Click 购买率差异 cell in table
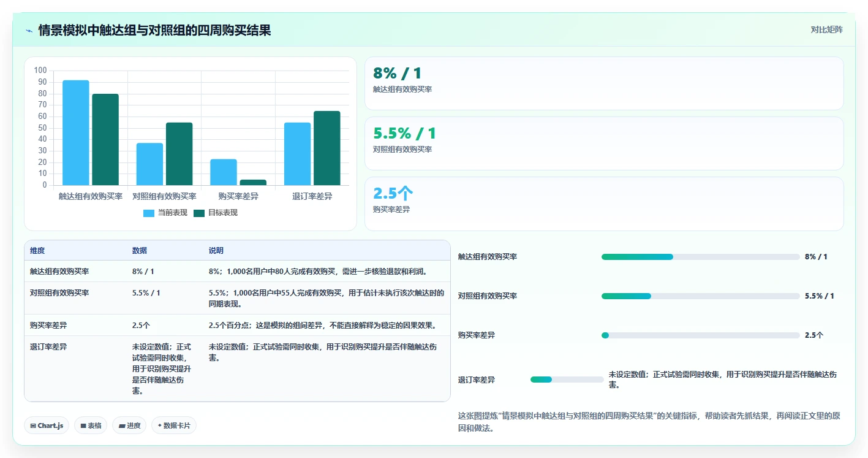Image resolution: width=868 pixels, height=458 pixels. 48,325
